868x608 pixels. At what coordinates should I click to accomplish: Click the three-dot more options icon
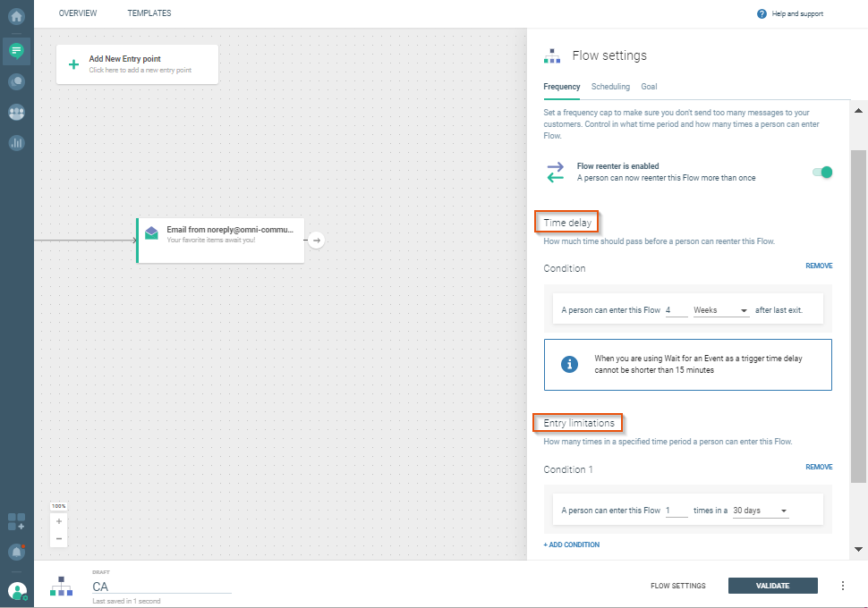coord(842,586)
